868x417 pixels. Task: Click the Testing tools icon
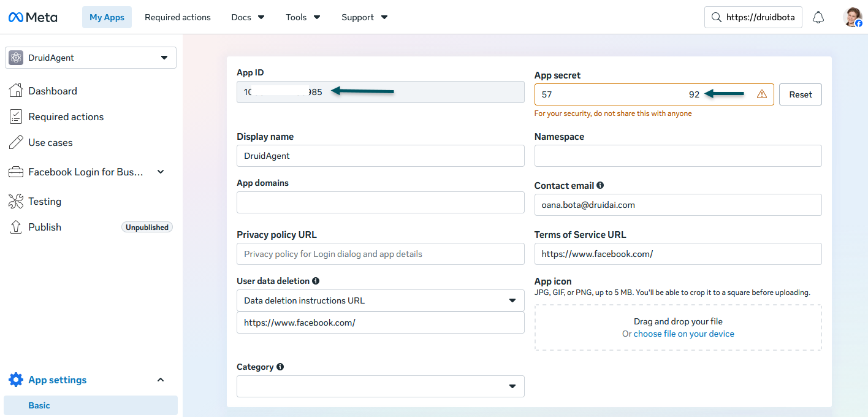click(x=16, y=201)
